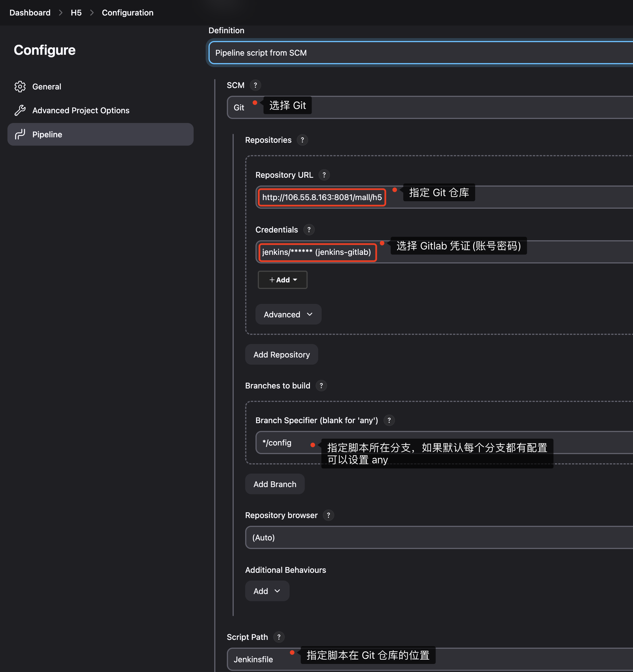Open the Repositories help question mark
Image resolution: width=633 pixels, height=672 pixels.
[302, 140]
